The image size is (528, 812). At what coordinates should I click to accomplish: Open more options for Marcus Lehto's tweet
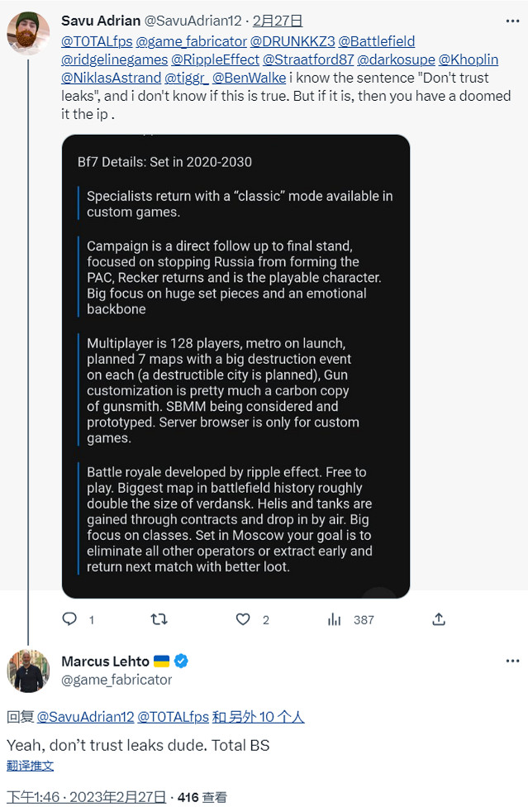(x=512, y=661)
